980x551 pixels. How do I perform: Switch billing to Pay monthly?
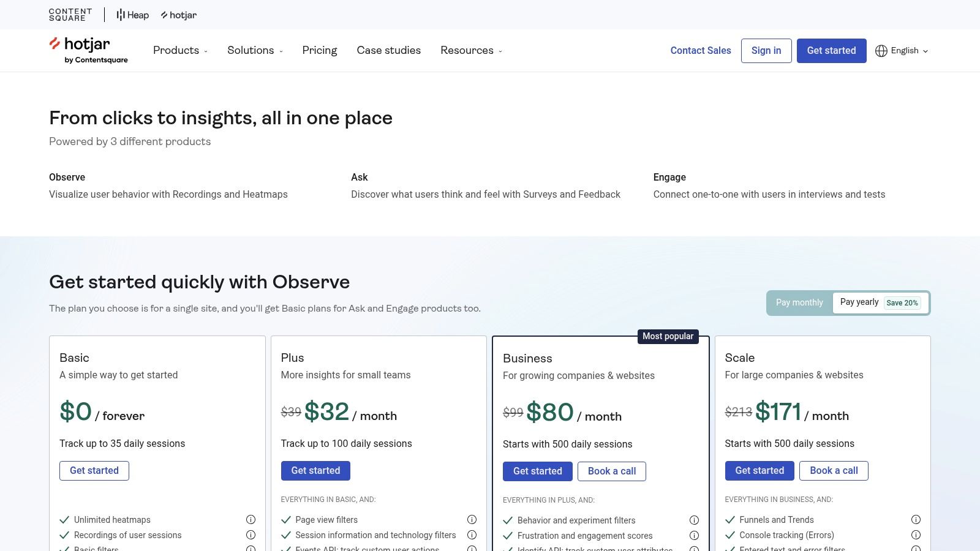point(799,302)
